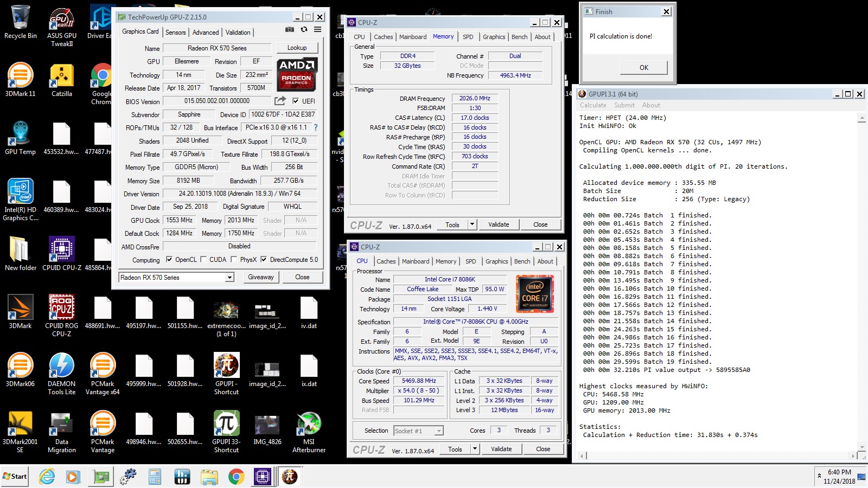
Task: Open About menu in GPUPI
Action: 652,105
